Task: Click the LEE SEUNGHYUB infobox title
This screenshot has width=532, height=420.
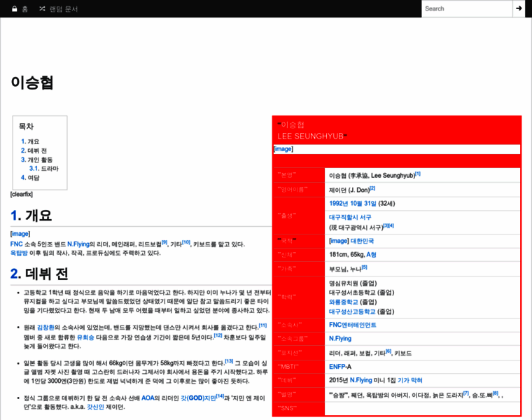Action: (310, 136)
